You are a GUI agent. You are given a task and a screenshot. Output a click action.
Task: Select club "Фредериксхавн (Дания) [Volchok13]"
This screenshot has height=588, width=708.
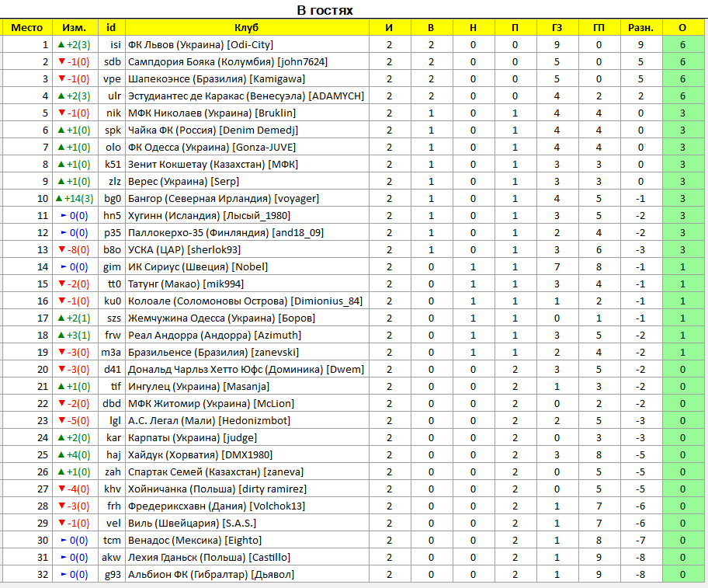click(217, 506)
